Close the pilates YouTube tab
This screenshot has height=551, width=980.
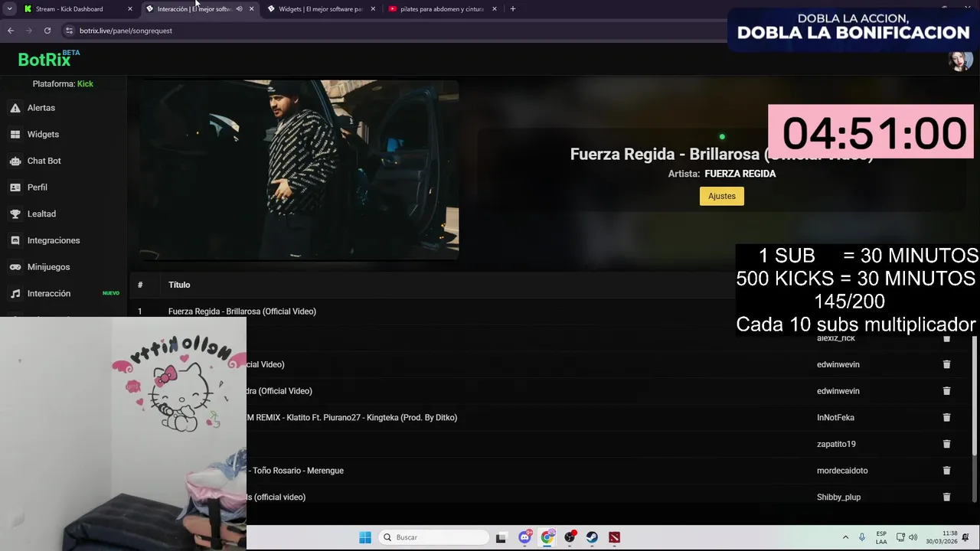click(x=495, y=9)
